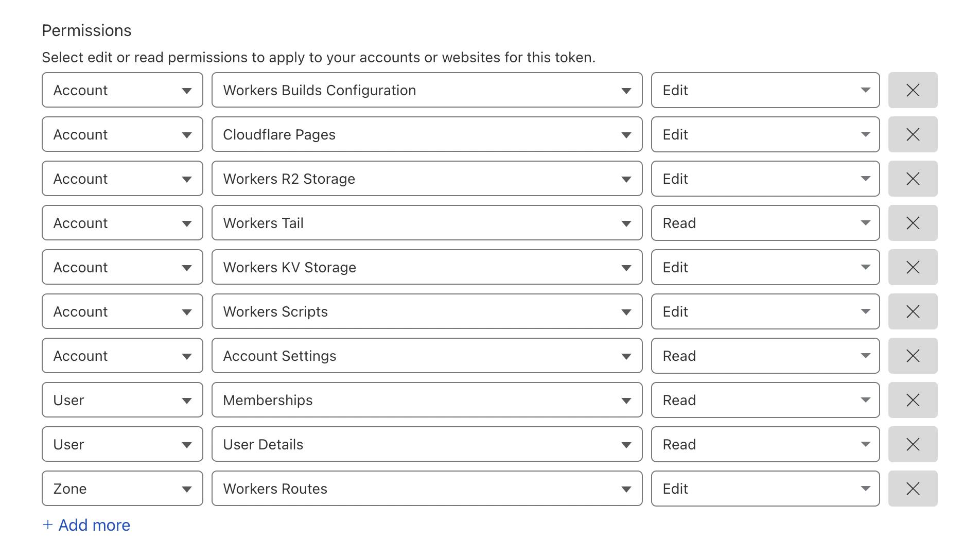Delete the Workers Routes permission row

coord(913,489)
